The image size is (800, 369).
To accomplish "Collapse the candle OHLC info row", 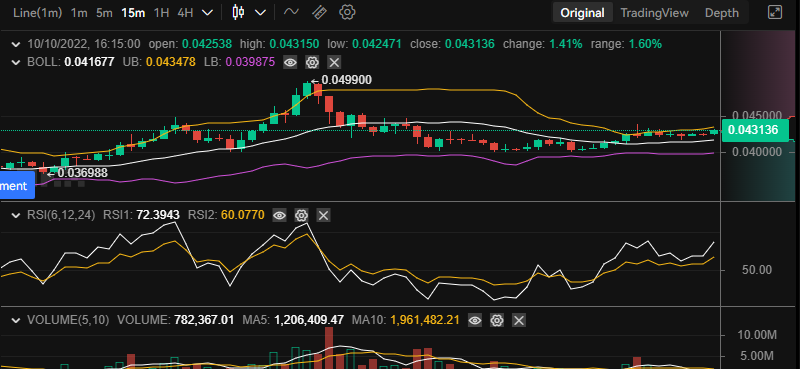I will pos(17,44).
